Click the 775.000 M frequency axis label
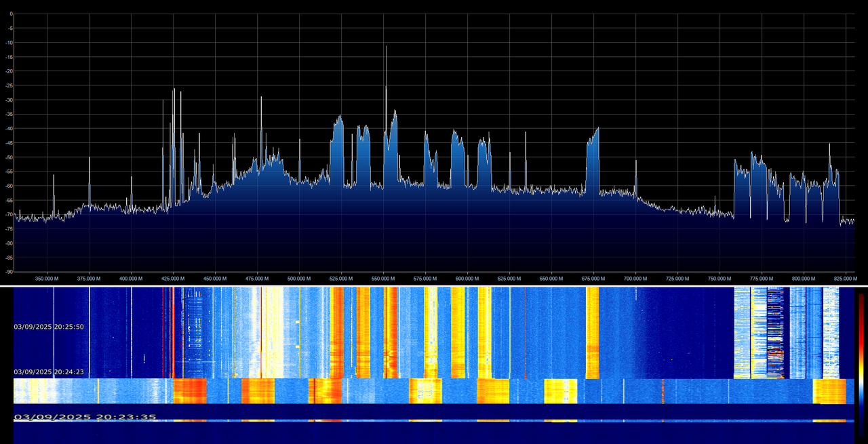 pyautogui.click(x=762, y=278)
